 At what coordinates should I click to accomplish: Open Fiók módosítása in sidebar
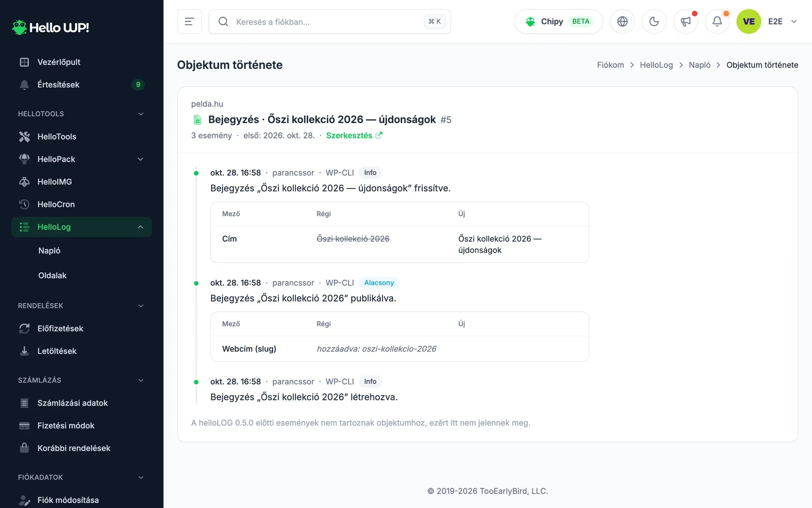81,500
